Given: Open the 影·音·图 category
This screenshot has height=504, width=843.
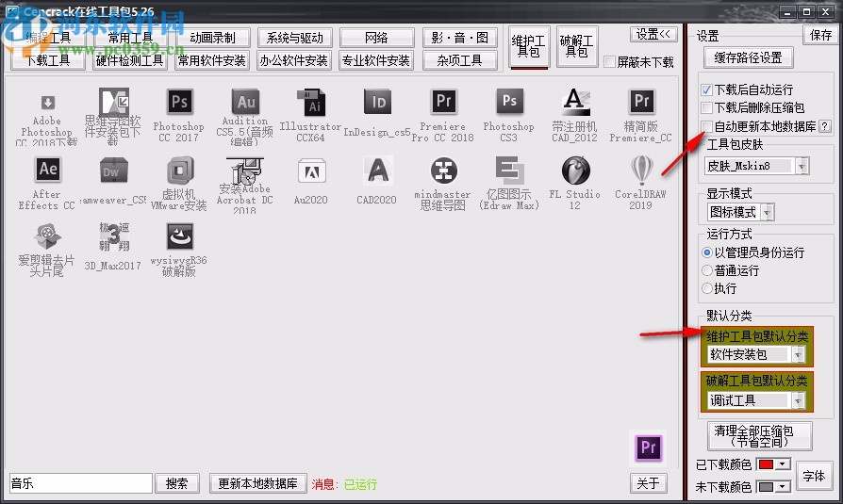Looking at the screenshot, I should click(x=459, y=38).
